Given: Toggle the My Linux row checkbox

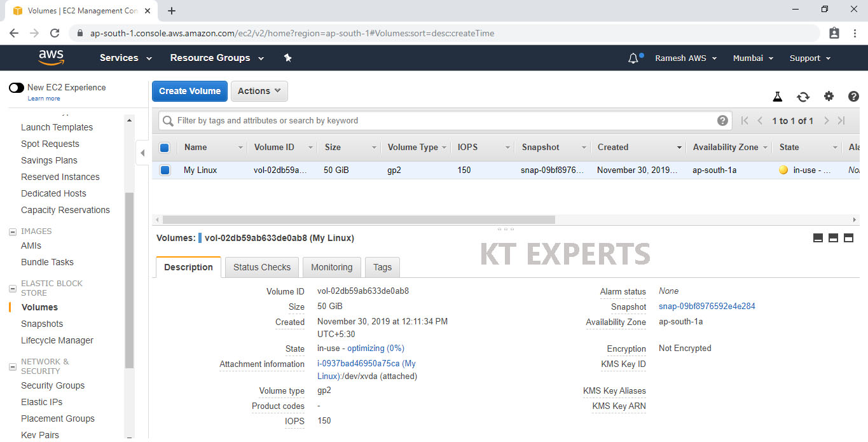Looking at the screenshot, I should click(165, 170).
